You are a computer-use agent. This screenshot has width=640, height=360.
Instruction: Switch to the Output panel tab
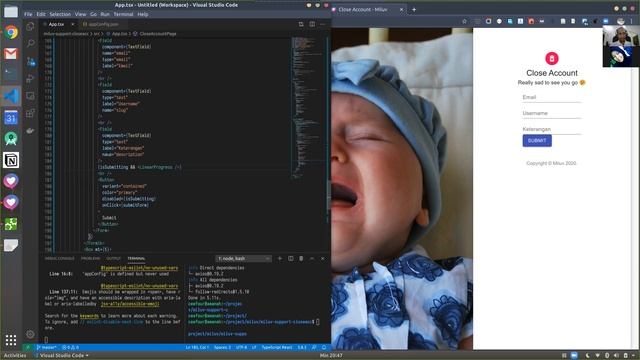pyautogui.click(x=114, y=258)
